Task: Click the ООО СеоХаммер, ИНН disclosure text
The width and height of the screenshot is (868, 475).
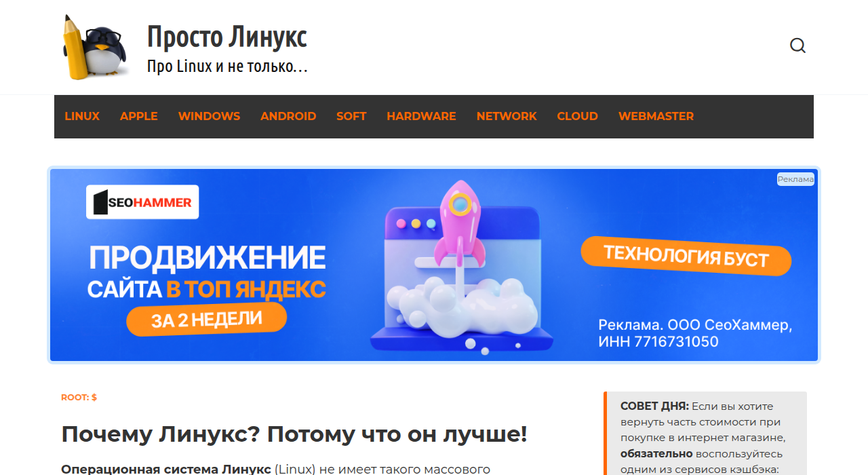Action: (x=695, y=333)
